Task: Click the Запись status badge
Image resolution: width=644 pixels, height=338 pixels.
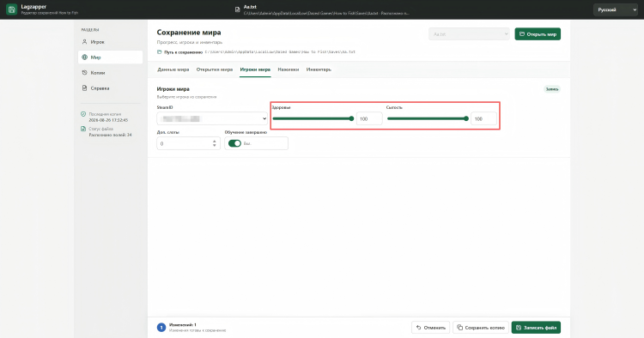Action: pyautogui.click(x=552, y=89)
